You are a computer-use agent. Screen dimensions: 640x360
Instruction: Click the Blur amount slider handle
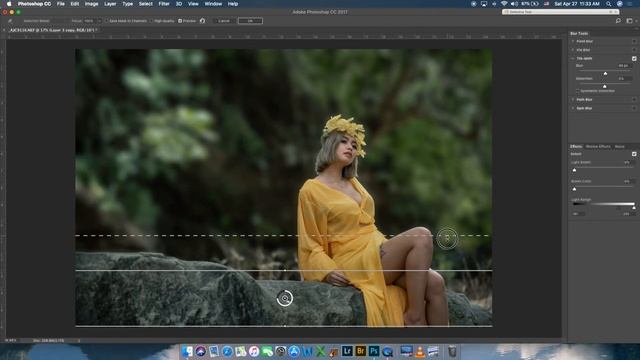(x=605, y=73)
